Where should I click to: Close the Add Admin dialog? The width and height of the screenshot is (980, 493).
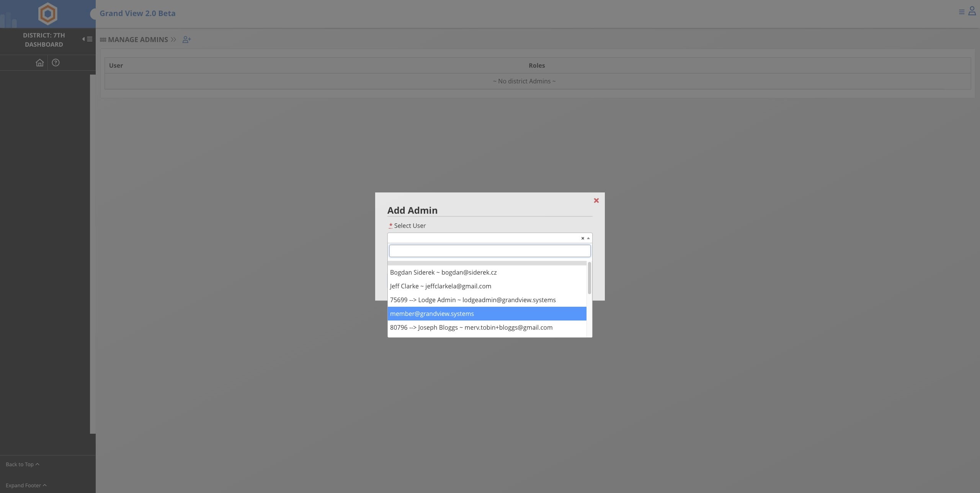tap(596, 200)
